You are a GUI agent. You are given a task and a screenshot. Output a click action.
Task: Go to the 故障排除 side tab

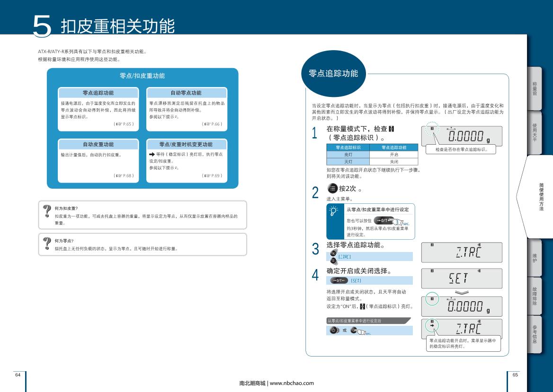(x=535, y=296)
